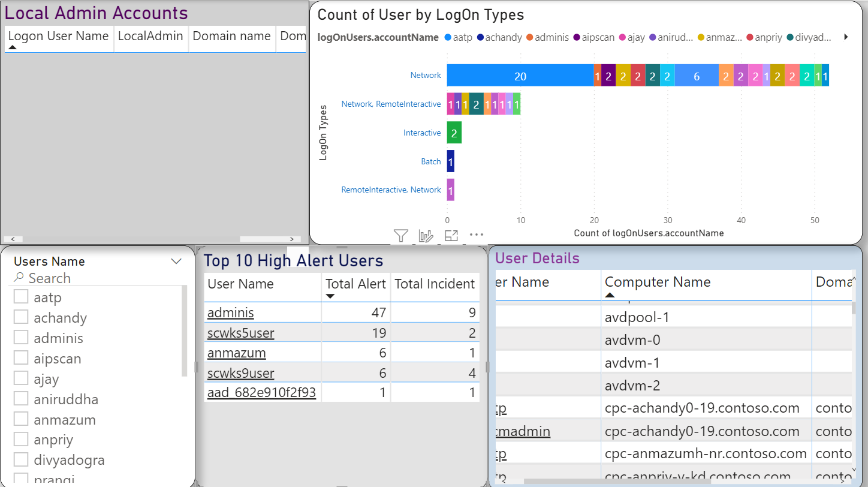Tick the anpriy checkbox
The width and height of the screenshot is (868, 487).
pos(21,440)
